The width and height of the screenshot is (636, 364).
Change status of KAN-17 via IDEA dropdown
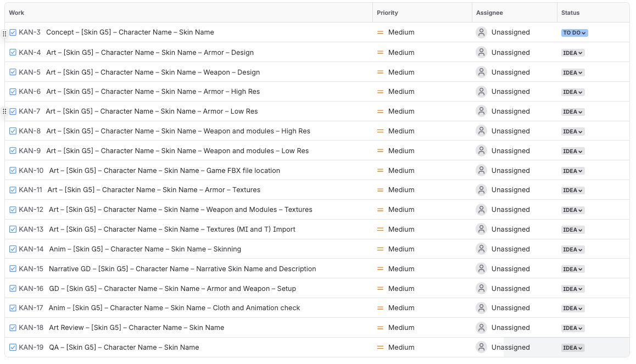pos(573,309)
